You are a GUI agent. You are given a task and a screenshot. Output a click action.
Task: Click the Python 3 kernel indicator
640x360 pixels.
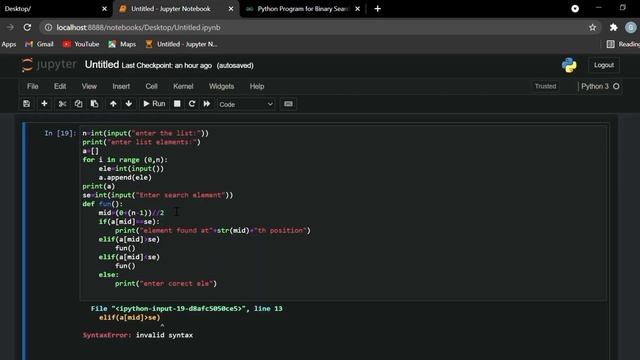pos(600,87)
